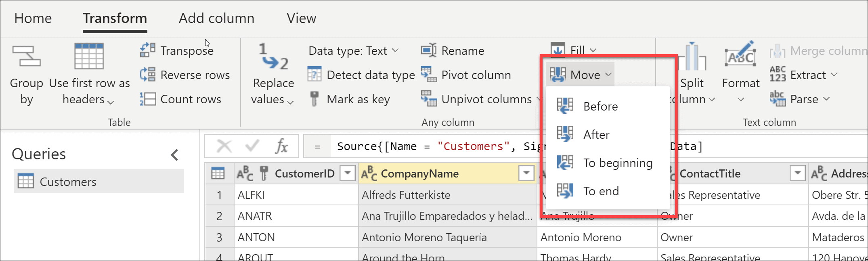
Task: Click the ANATR cell
Action: 296,216
